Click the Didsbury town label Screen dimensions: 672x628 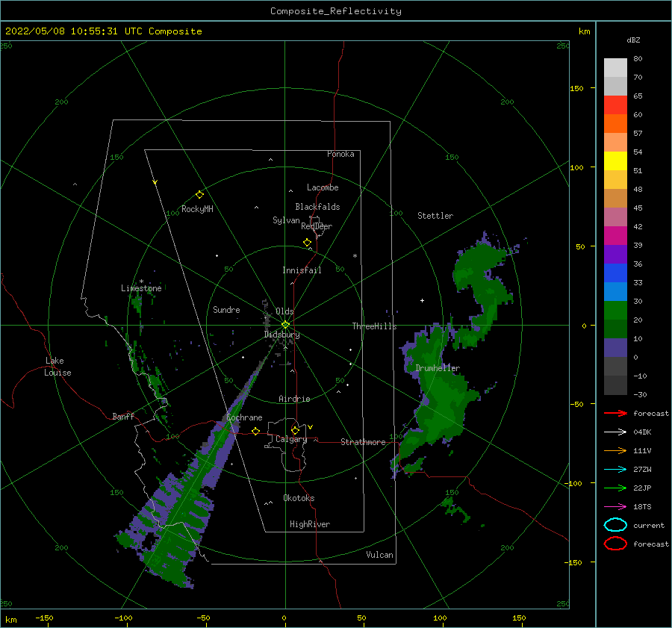click(282, 335)
